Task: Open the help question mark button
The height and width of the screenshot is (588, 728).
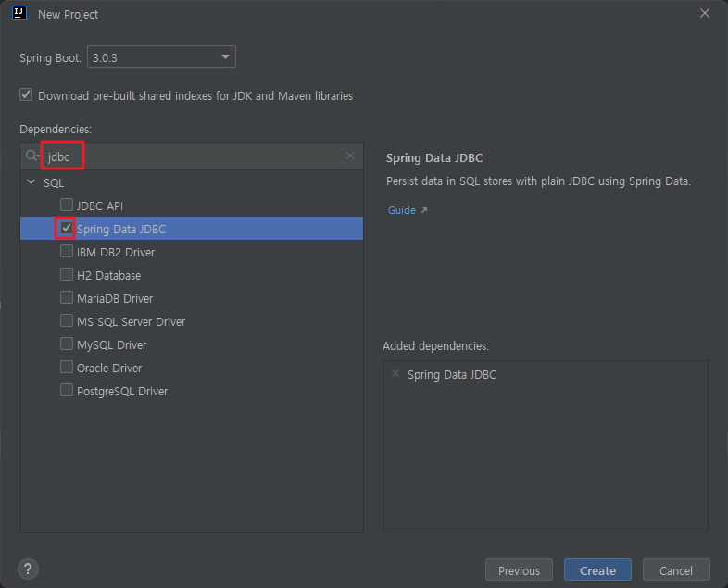Action: click(28, 569)
